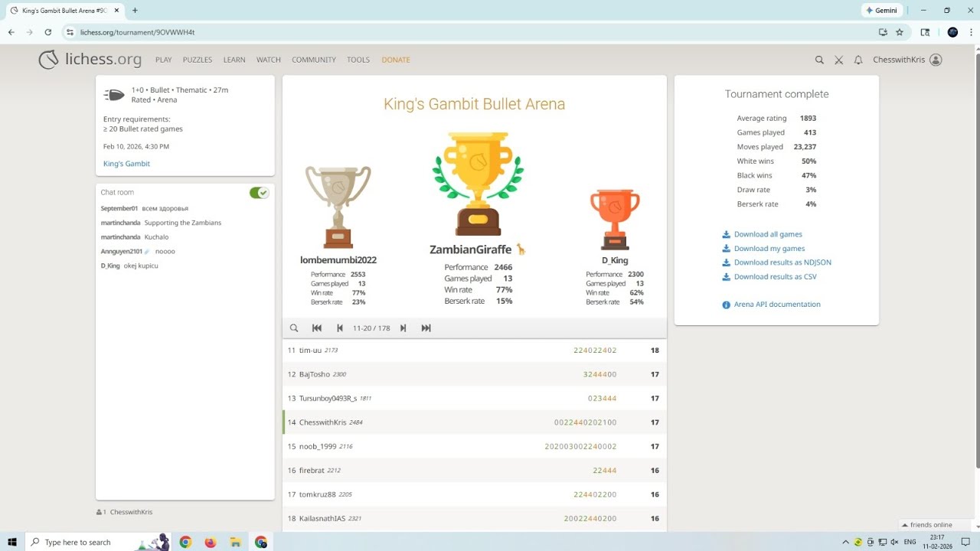Open the WATCH menu

pos(269,60)
